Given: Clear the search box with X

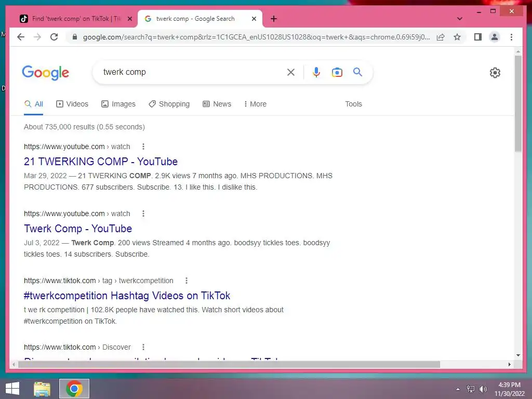Looking at the screenshot, I should click(x=291, y=72).
